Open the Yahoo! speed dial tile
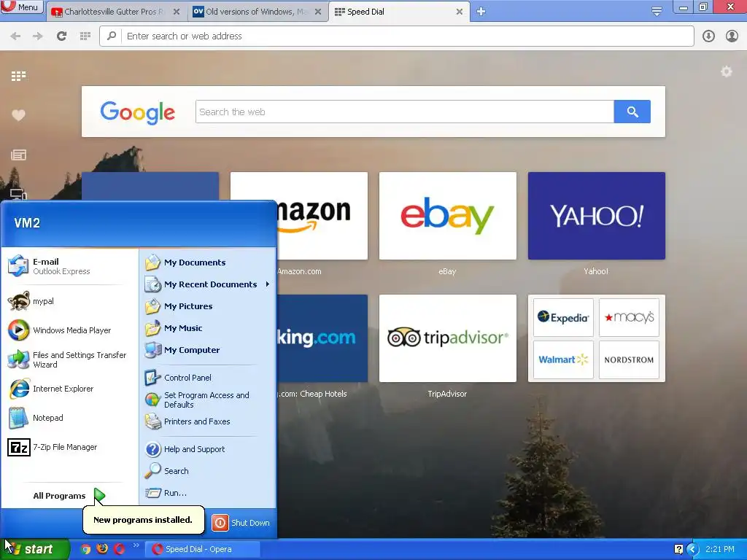Screen dimensions: 747x560 (x=597, y=216)
